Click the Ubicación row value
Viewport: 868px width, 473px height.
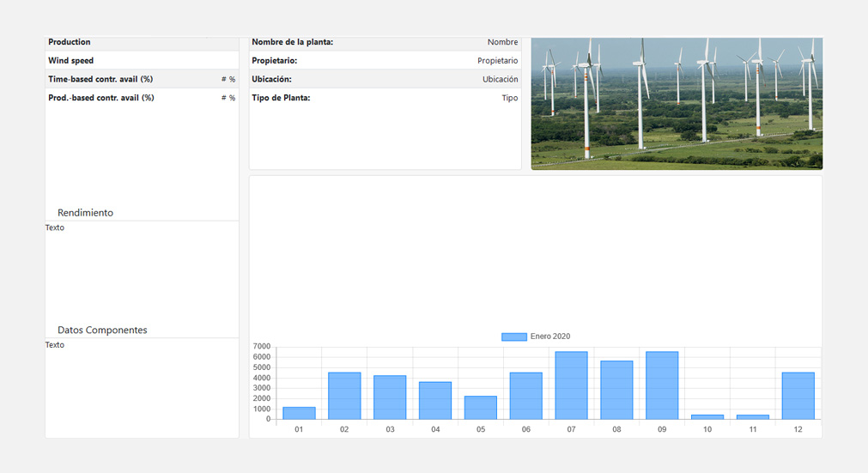coord(500,79)
